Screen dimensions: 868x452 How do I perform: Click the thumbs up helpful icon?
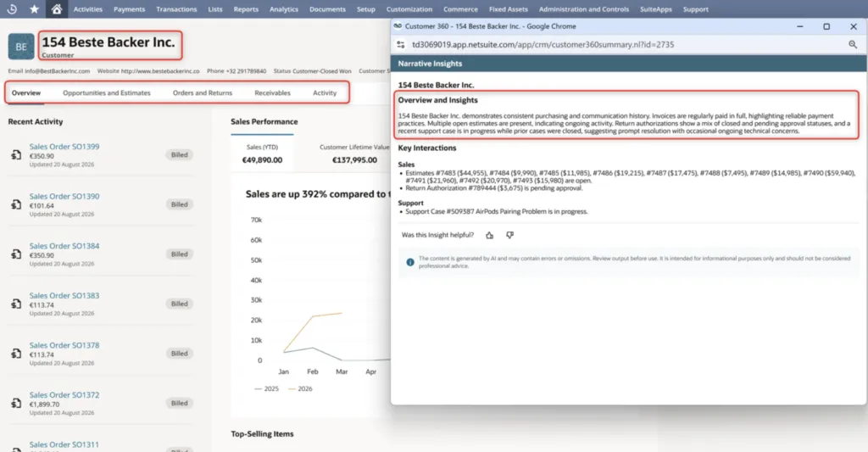click(x=489, y=236)
